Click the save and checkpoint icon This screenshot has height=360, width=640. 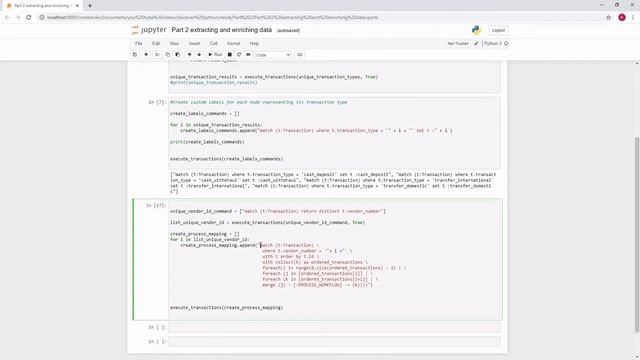[x=135, y=55]
